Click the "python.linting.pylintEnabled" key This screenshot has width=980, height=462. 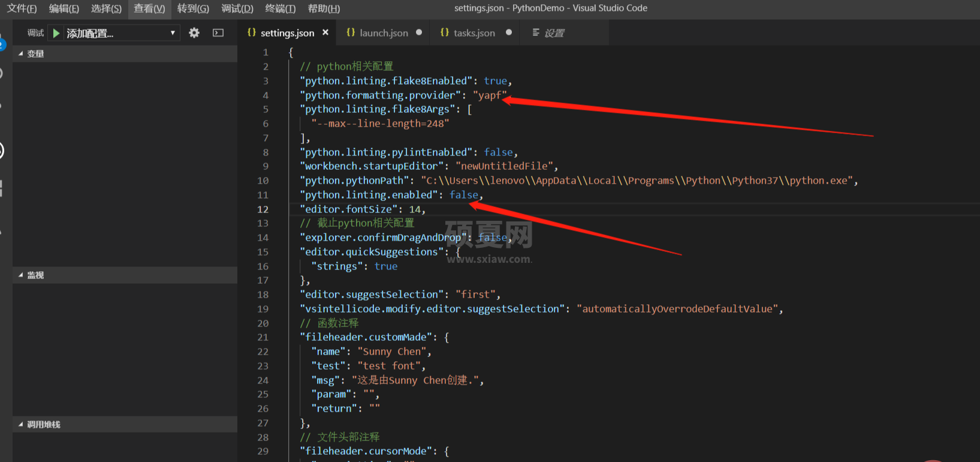386,152
